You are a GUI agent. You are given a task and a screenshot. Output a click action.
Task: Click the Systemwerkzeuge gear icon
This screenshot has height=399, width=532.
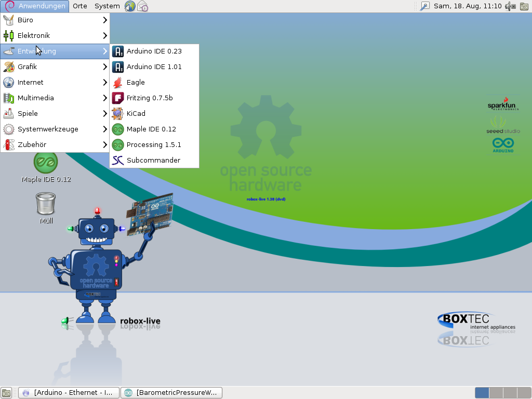click(8, 129)
